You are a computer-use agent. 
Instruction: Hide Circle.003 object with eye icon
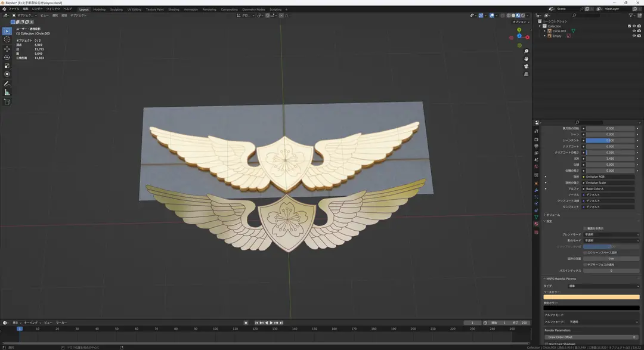click(x=634, y=31)
